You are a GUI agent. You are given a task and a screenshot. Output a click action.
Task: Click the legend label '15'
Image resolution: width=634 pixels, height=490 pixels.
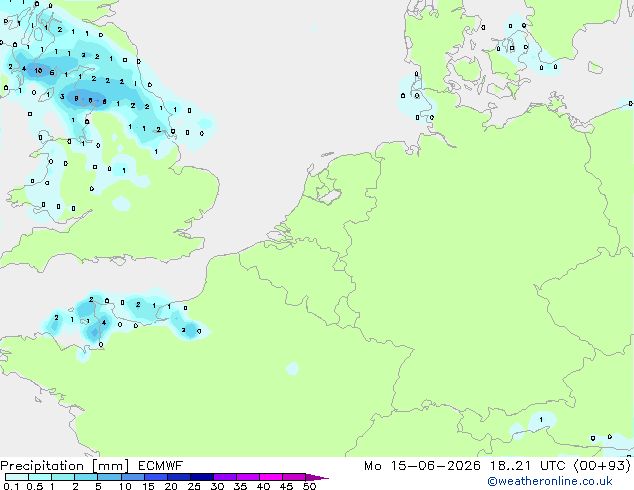[x=148, y=486]
